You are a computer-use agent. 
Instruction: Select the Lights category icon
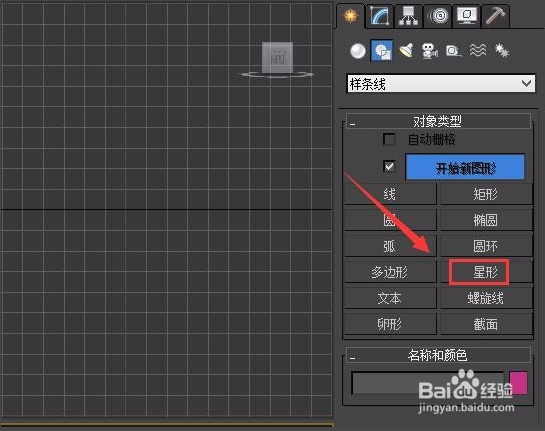(x=406, y=51)
